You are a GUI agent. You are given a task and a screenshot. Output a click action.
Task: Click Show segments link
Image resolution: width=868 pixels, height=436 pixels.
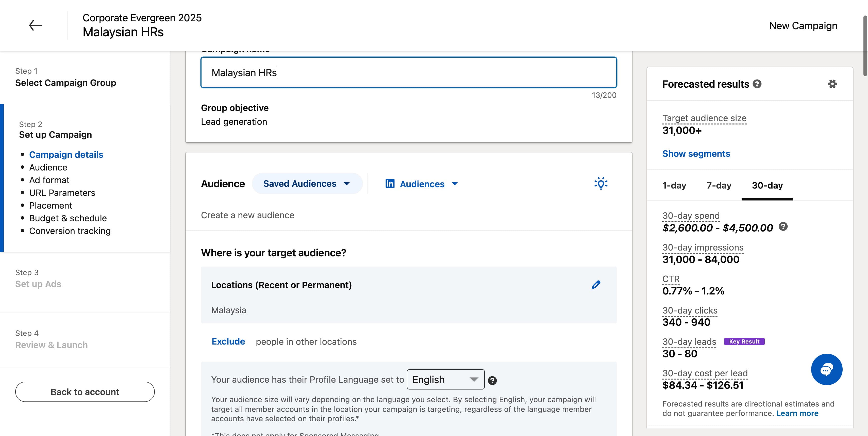click(x=696, y=153)
